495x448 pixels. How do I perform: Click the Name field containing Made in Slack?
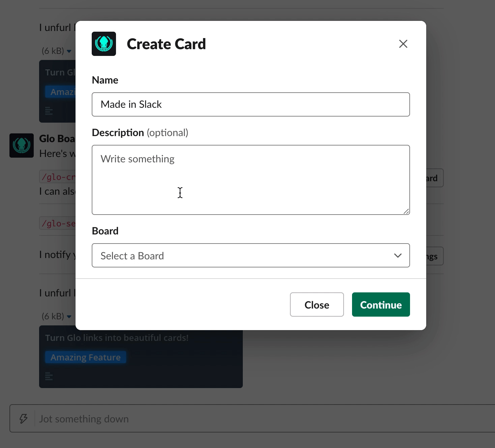[251, 104]
